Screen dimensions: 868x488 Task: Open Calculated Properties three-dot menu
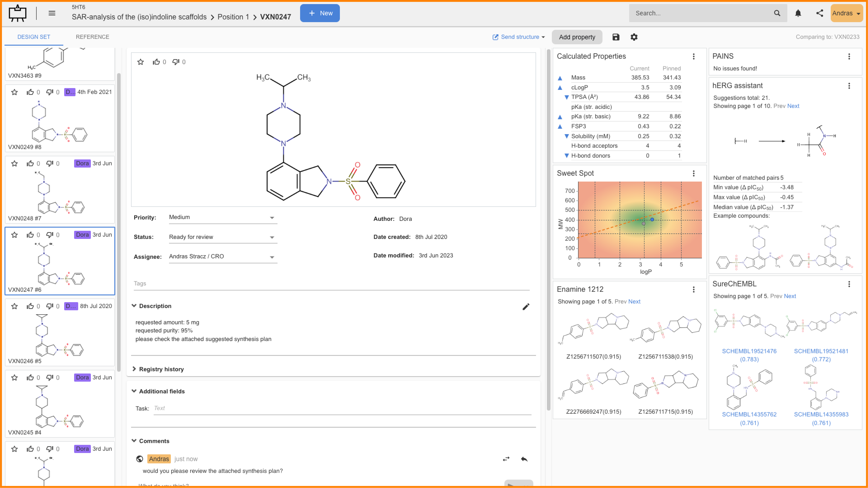(694, 56)
